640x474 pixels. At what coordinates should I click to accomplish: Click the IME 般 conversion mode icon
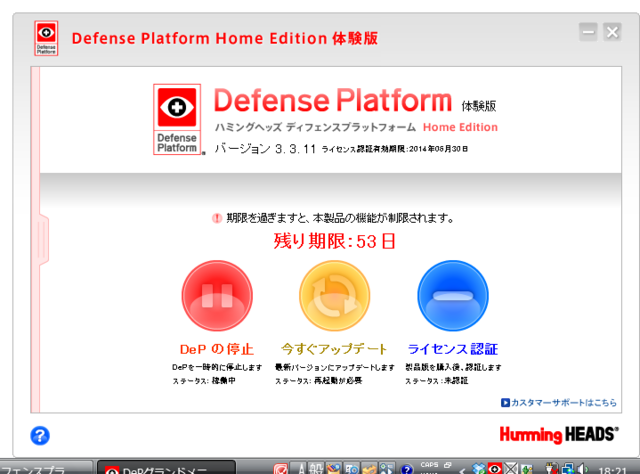[316, 469]
